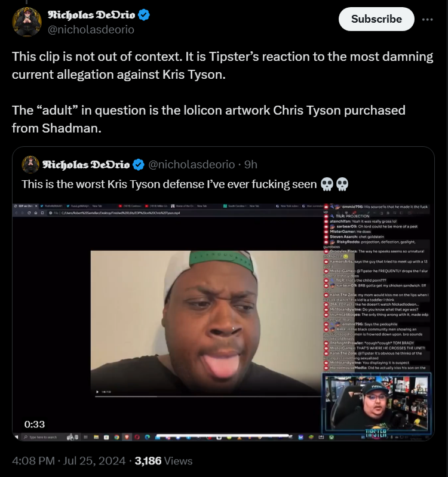Image resolution: width=448 pixels, height=477 pixels.
Task: Click Nicholas DeOrio display name at top
Action: coord(91,14)
